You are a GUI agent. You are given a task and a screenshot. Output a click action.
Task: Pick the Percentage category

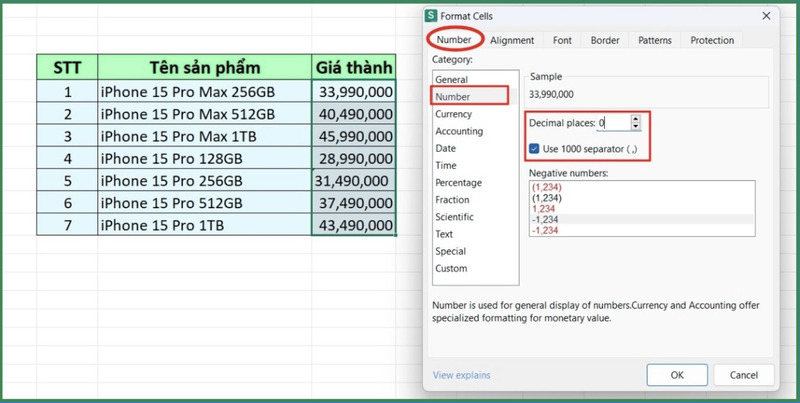point(458,183)
